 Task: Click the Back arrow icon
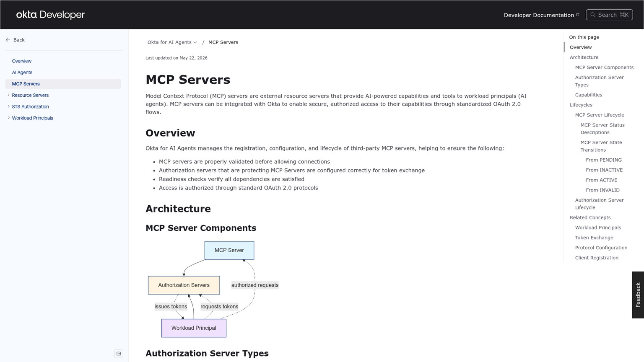(8, 40)
